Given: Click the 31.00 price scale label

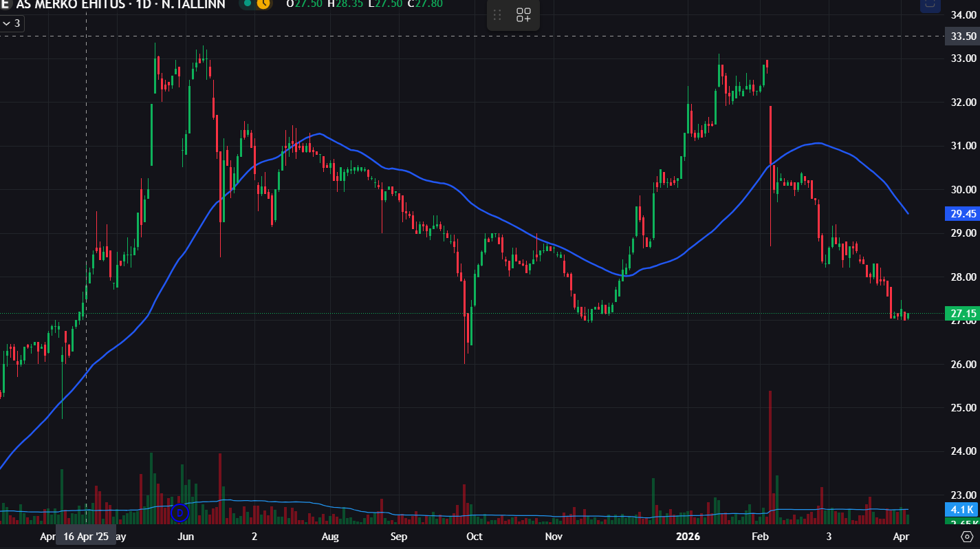Looking at the screenshot, I should pyautogui.click(x=963, y=146).
